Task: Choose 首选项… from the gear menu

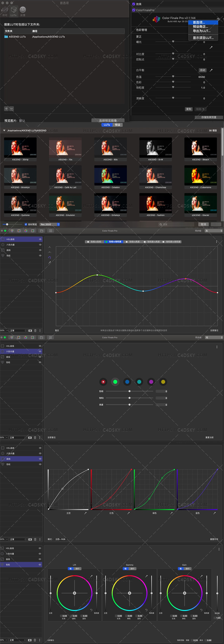Action: pyautogui.click(x=203, y=22)
